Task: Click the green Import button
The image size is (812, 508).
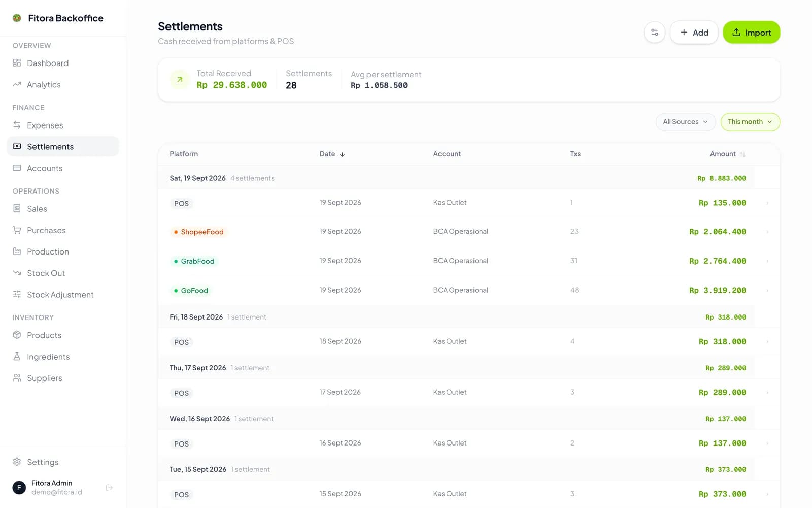Action: pyautogui.click(x=751, y=33)
